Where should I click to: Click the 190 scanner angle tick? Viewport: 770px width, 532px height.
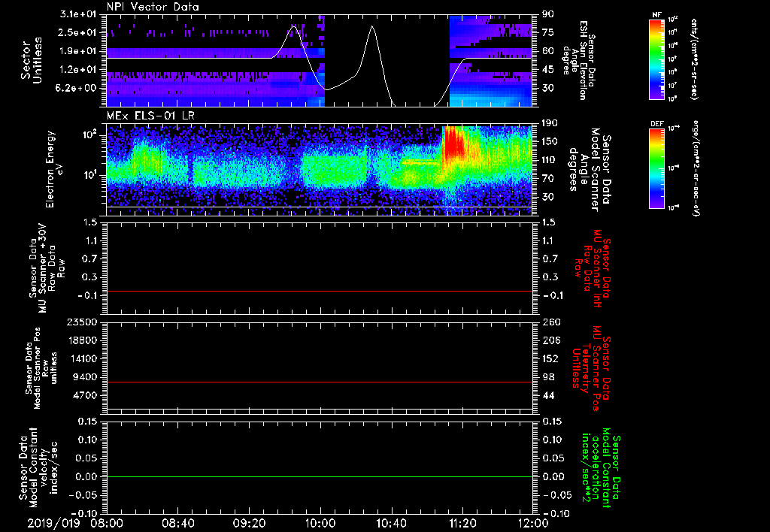coord(550,122)
